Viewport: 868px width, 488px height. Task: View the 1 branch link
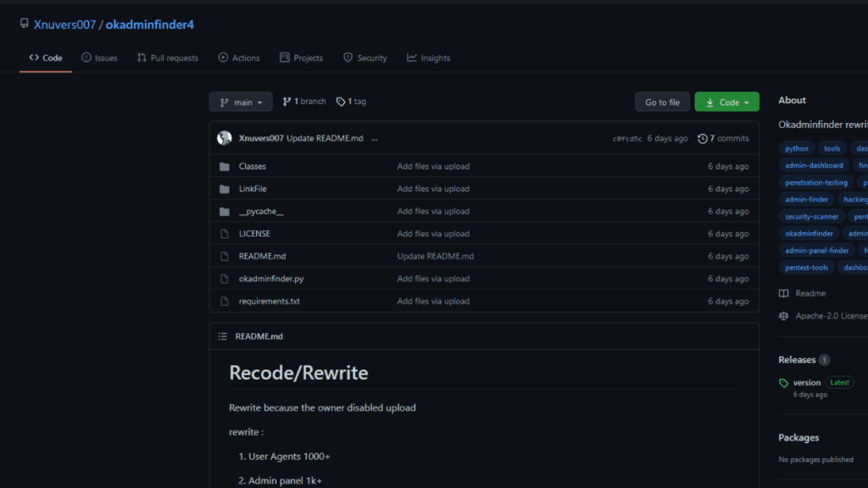304,102
